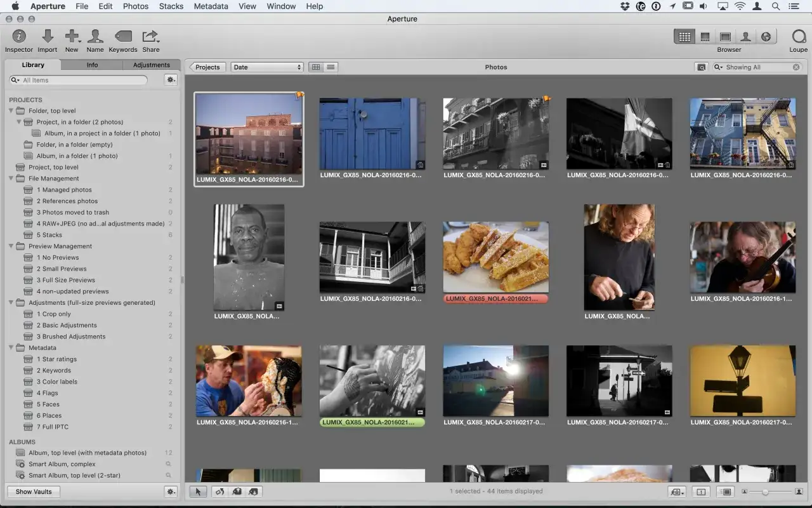
Task: Collapse the Preview Management folder
Action: point(11,246)
